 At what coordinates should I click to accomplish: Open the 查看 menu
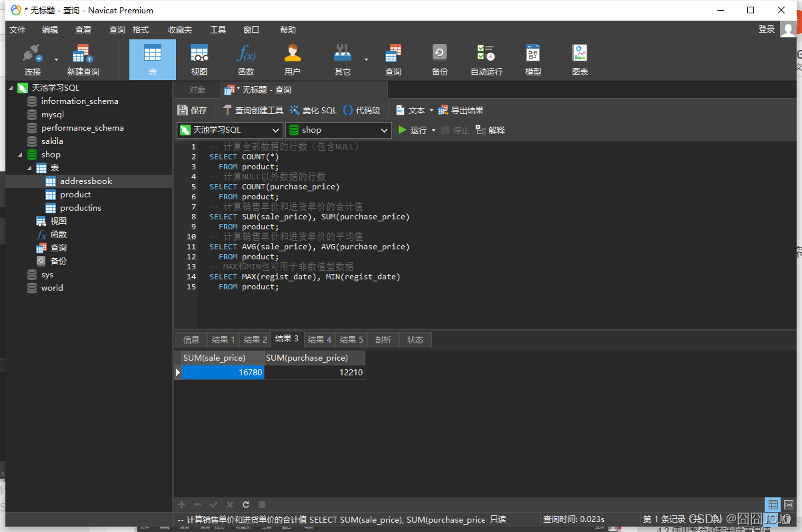point(83,30)
